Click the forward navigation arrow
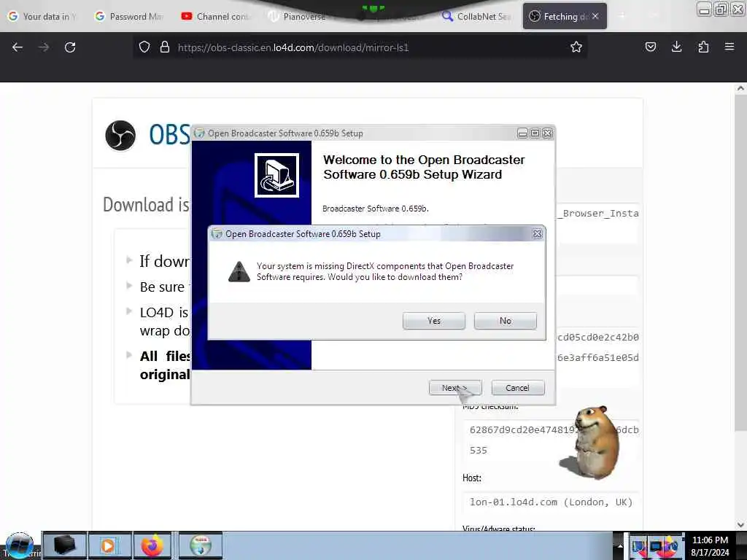This screenshot has height=560, width=747. (x=43, y=47)
